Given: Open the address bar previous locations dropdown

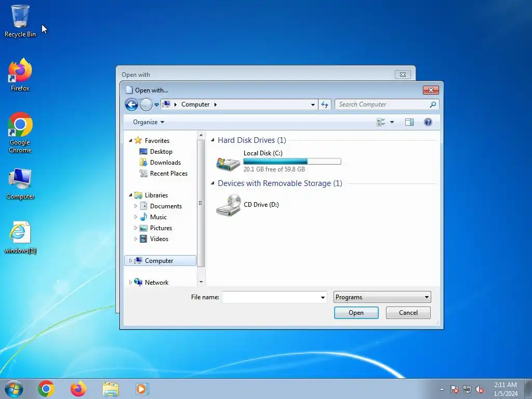Looking at the screenshot, I should tap(313, 104).
